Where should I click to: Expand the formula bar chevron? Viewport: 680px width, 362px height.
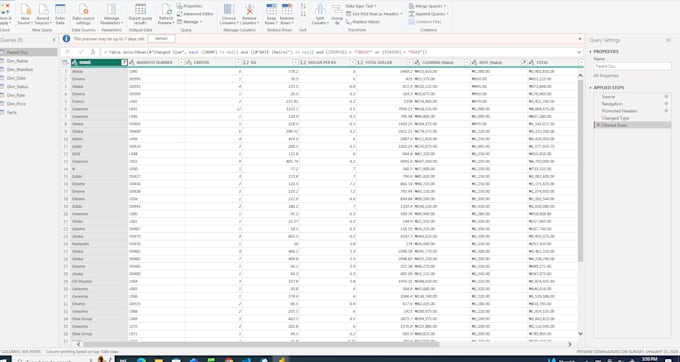[x=579, y=52]
